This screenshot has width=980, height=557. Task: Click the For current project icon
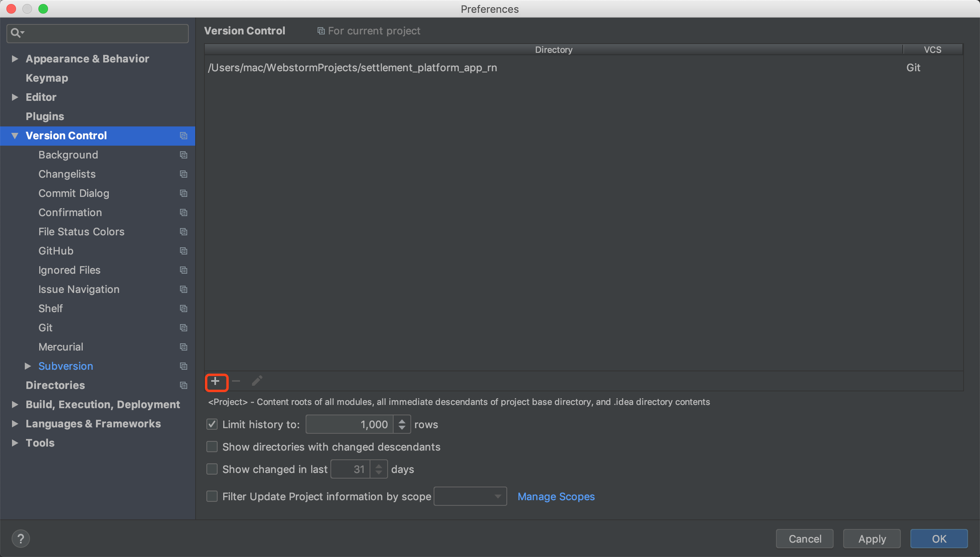(320, 30)
